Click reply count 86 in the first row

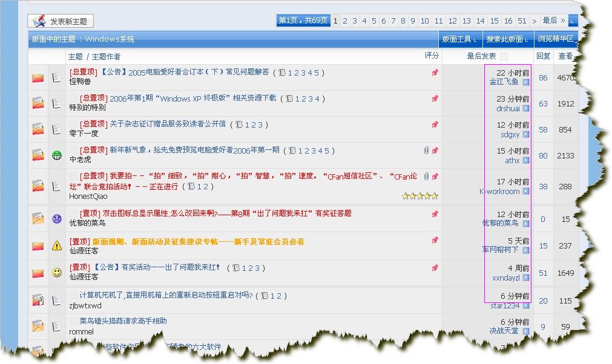543,77
